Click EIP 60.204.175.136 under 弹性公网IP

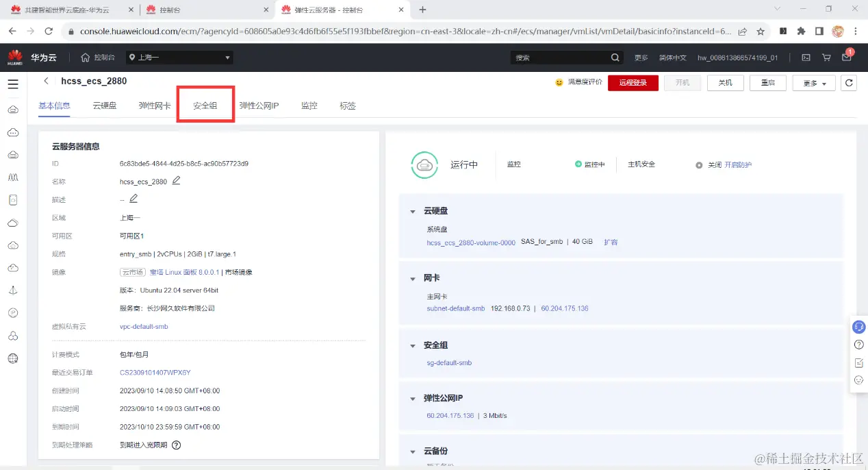450,416
